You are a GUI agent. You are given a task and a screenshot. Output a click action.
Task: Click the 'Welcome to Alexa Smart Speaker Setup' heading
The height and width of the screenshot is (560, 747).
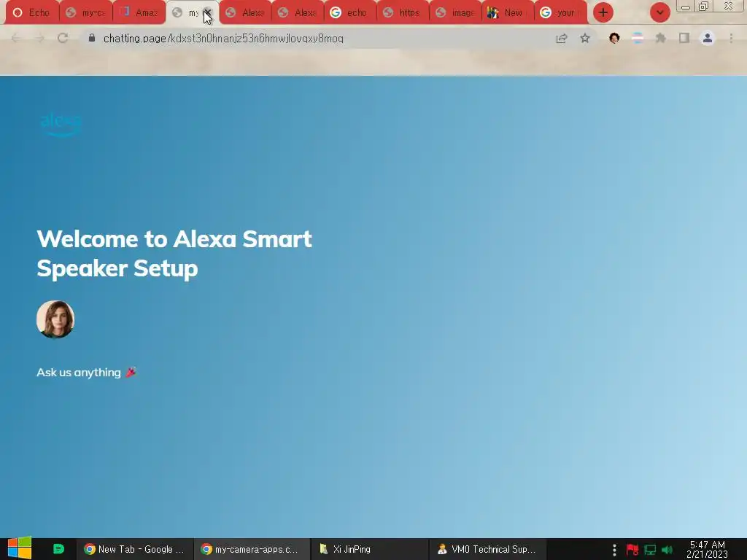click(174, 253)
